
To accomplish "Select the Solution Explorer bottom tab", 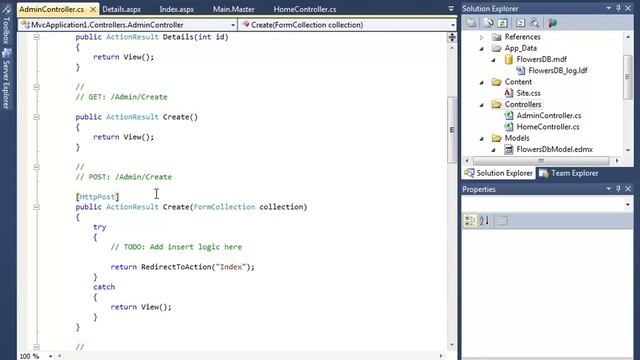I will [499, 173].
